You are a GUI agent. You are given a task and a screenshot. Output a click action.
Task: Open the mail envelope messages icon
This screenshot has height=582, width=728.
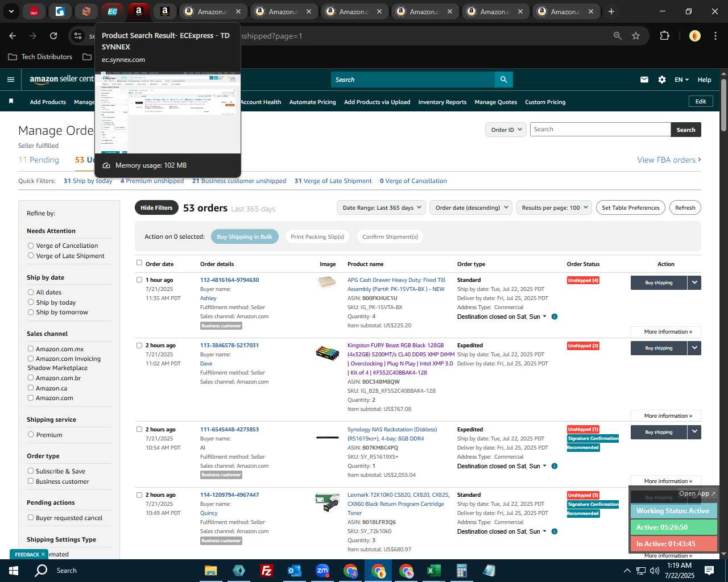click(x=644, y=80)
